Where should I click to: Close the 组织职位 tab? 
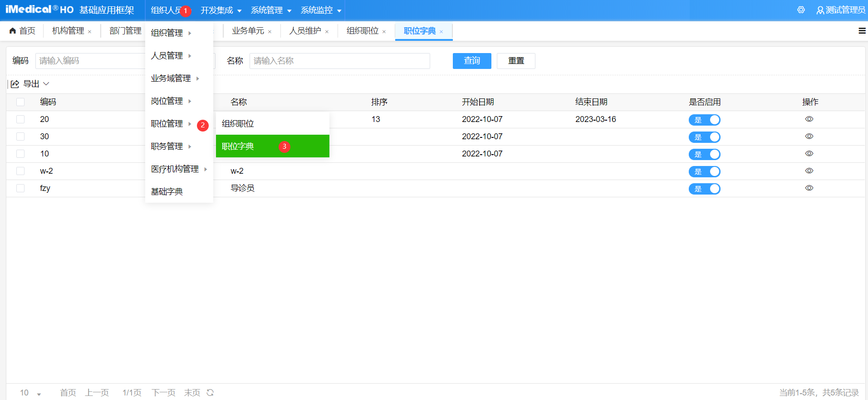coord(384,32)
